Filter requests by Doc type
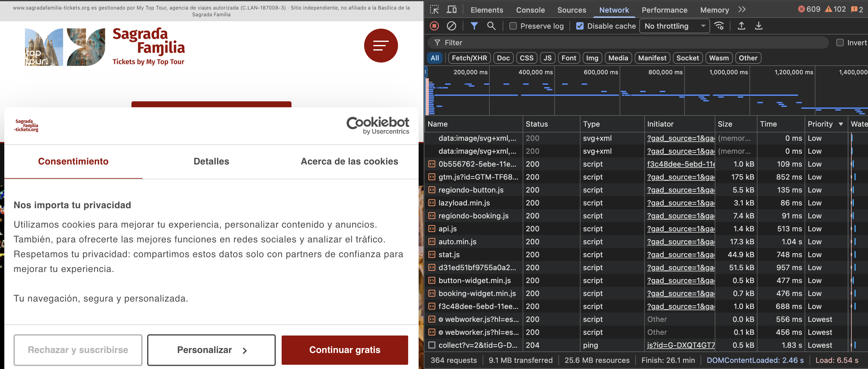868x369 pixels. 503,58
